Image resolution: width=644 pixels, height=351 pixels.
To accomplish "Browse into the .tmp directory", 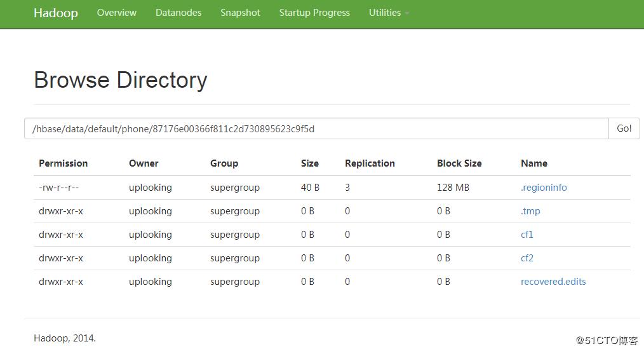I will point(530,211).
